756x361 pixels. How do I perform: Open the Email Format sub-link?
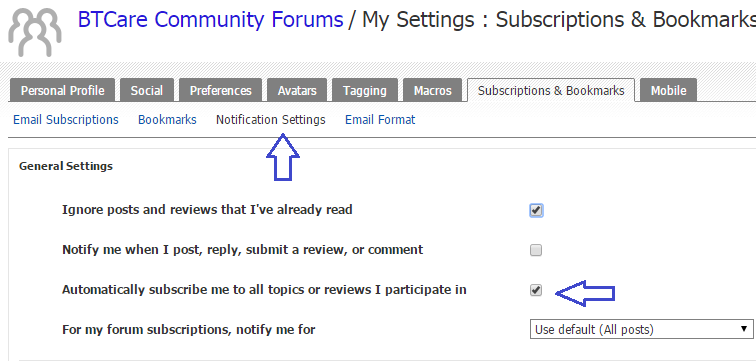[380, 120]
